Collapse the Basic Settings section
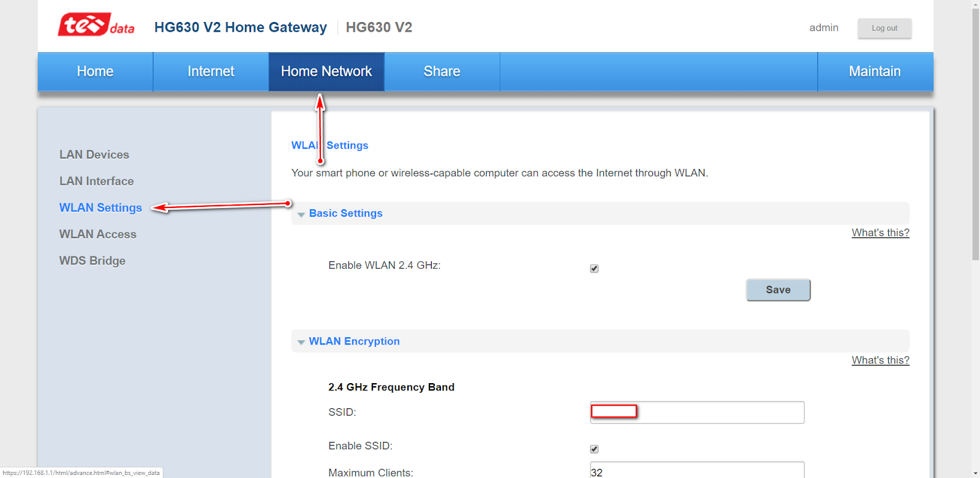The image size is (980, 478). click(301, 214)
